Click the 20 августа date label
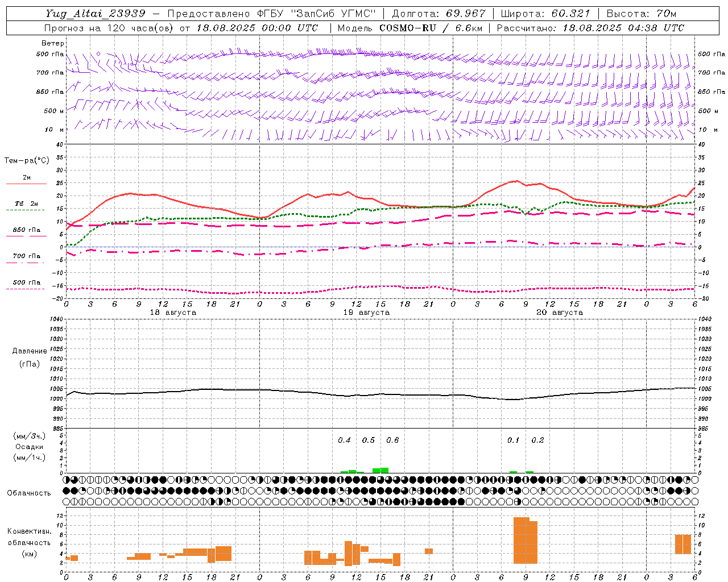728x582 pixels. [x=560, y=313]
